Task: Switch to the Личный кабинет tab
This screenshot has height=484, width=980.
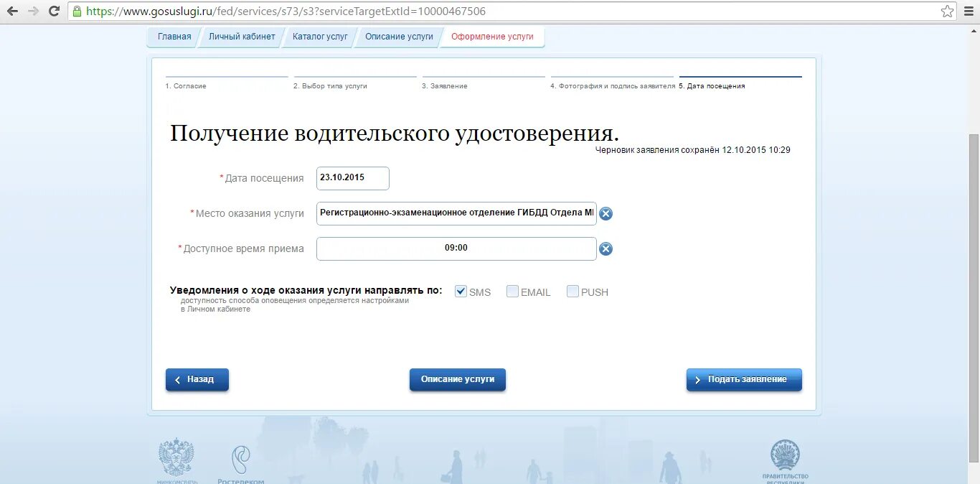Action: click(241, 36)
